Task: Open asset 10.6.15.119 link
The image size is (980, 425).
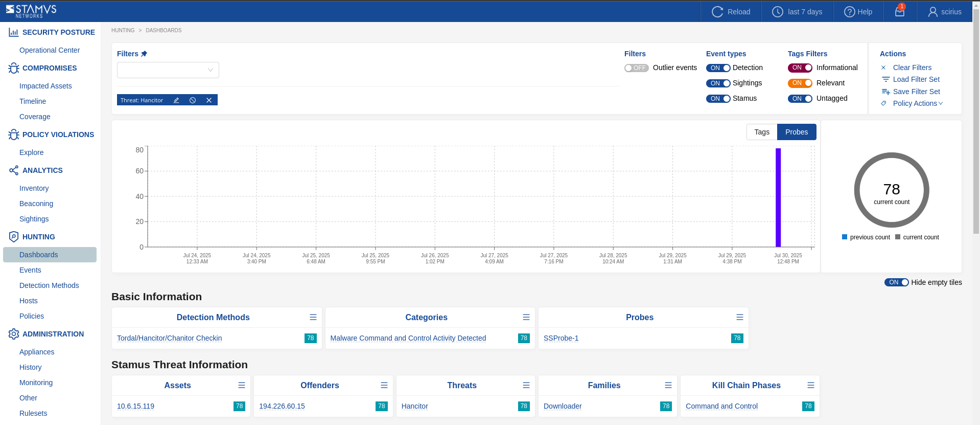Action: point(135,406)
